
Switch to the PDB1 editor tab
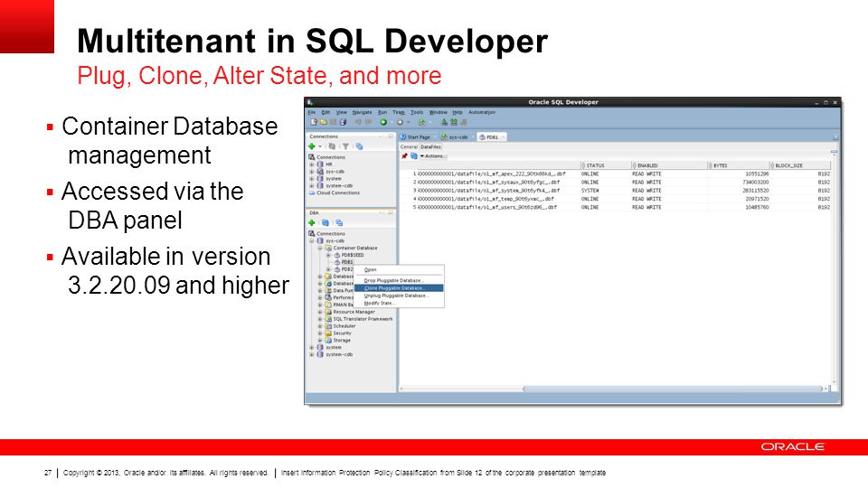tap(492, 136)
